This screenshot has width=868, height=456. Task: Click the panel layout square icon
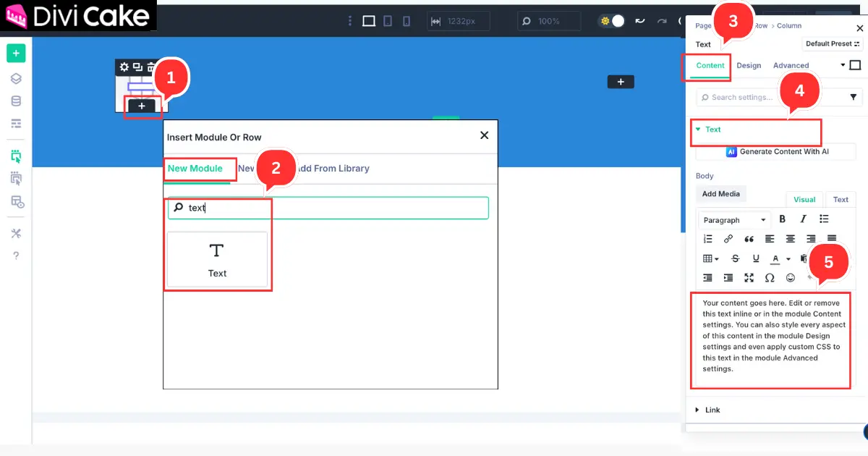[855, 65]
